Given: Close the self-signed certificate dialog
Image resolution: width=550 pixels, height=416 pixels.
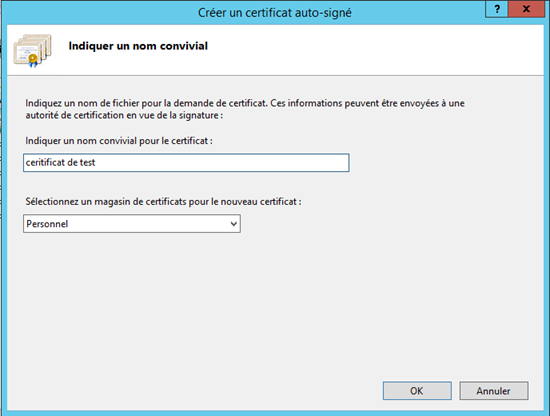Looking at the screenshot, I should coord(526,9).
